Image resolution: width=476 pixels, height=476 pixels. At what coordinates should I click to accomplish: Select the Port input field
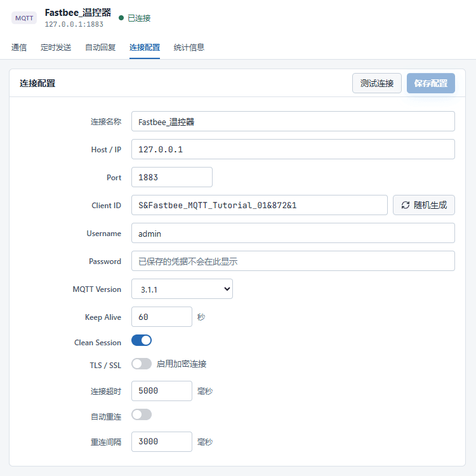tap(172, 177)
